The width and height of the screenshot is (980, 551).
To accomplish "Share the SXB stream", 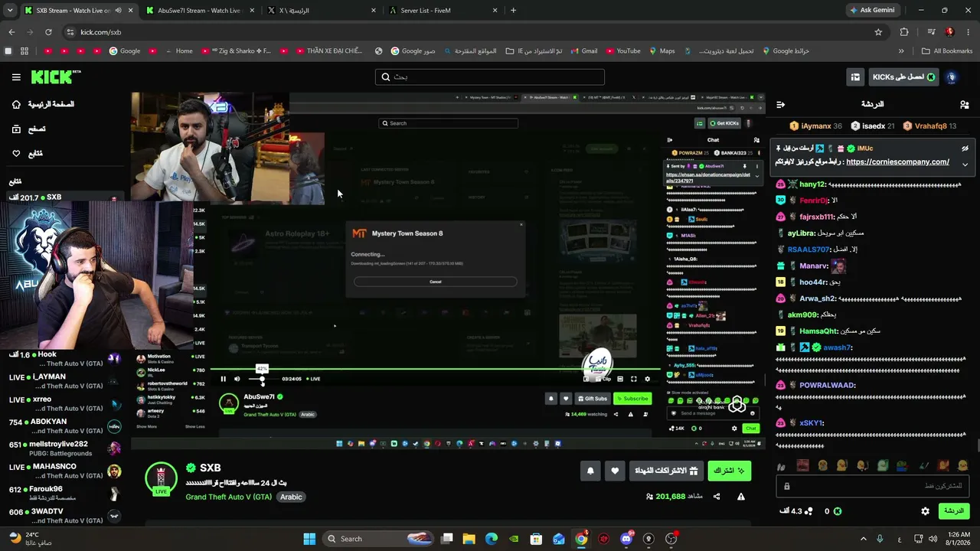I will point(717,497).
